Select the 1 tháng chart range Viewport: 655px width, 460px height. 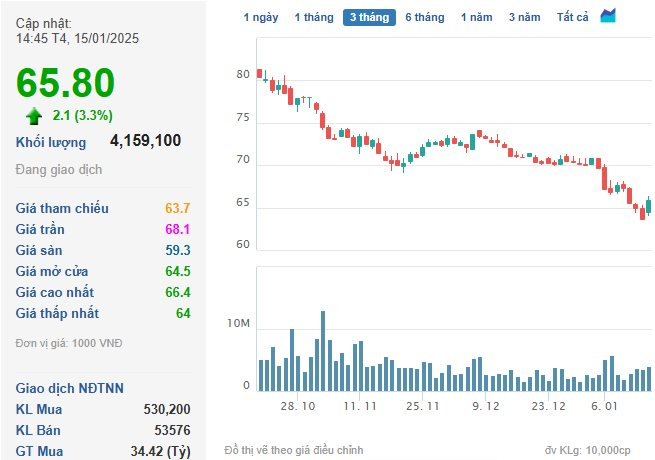(x=314, y=18)
